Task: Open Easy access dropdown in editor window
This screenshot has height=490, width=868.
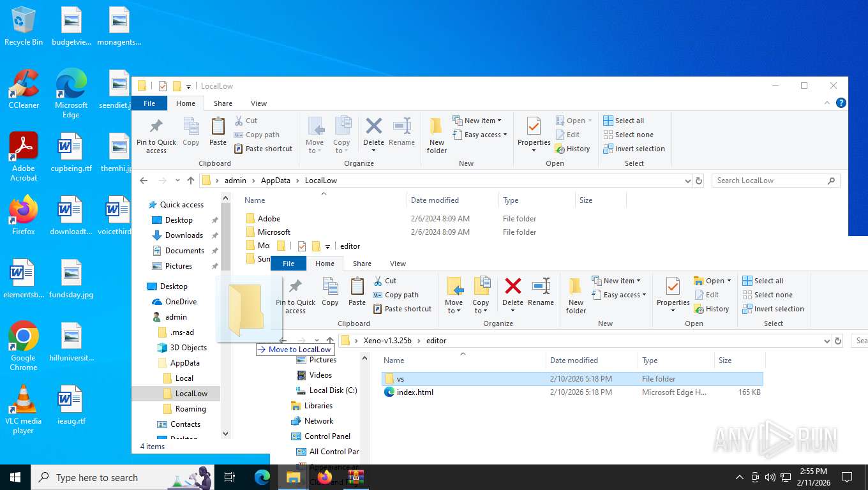Action: [619, 295]
